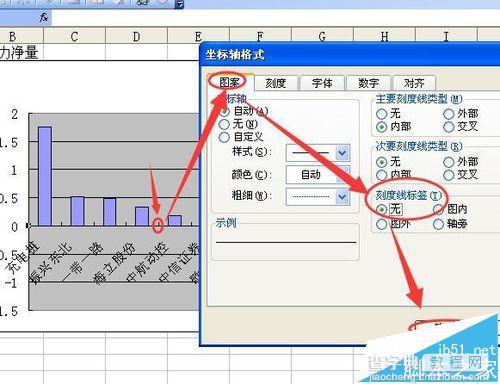Click the 示例 line preview box
The width and height of the screenshot is (500, 384).
[x=286, y=242]
